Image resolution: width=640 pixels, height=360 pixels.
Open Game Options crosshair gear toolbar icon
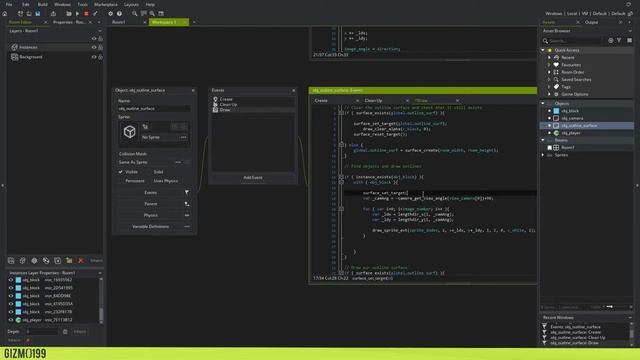click(110, 13)
